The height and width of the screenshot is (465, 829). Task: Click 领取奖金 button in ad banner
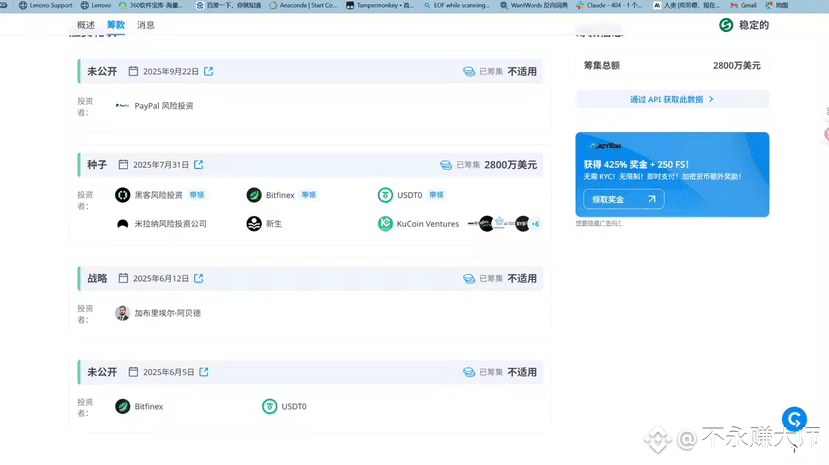[x=624, y=199]
